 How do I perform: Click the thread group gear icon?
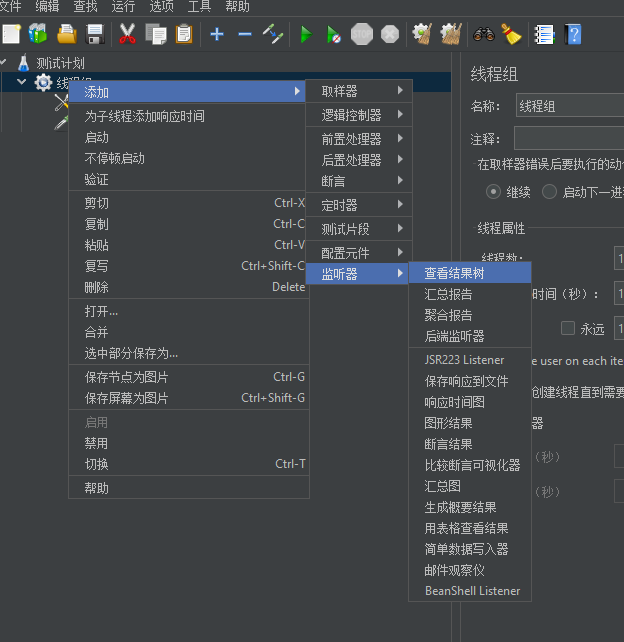pos(43,83)
